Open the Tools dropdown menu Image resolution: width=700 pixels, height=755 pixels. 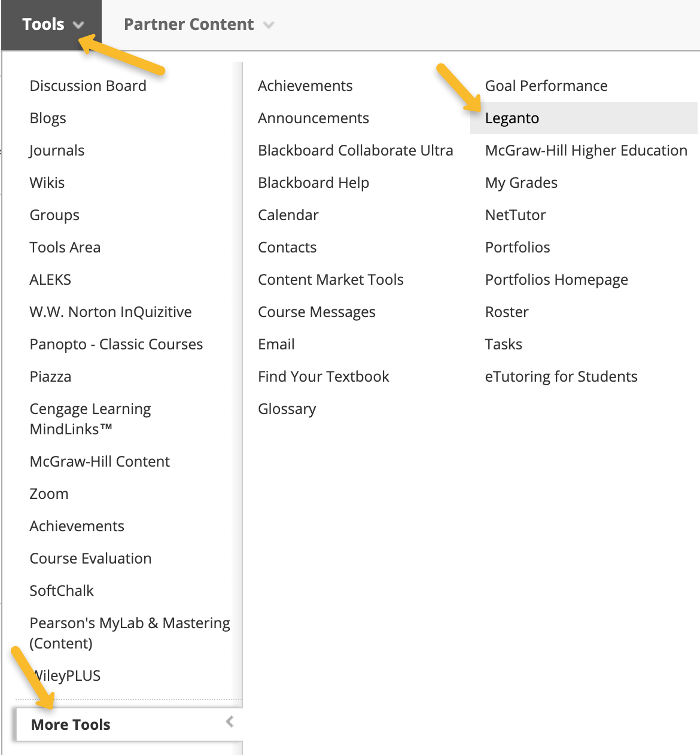pyautogui.click(x=51, y=25)
